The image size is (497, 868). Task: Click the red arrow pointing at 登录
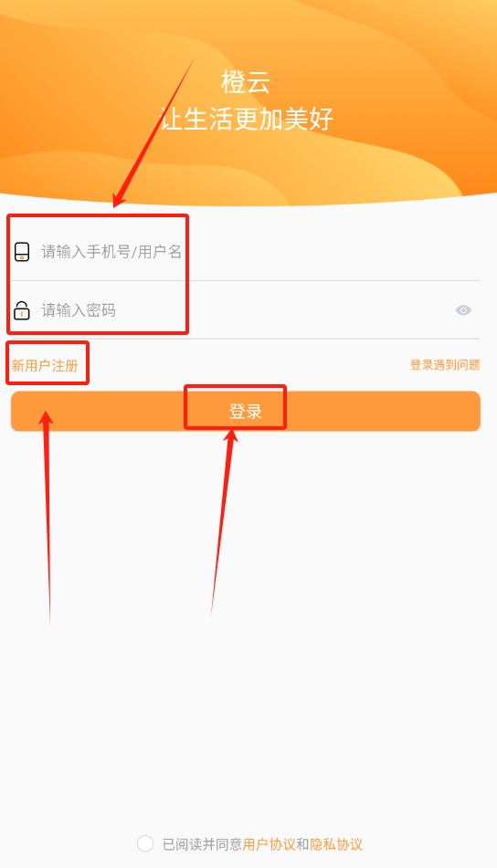coord(223,520)
